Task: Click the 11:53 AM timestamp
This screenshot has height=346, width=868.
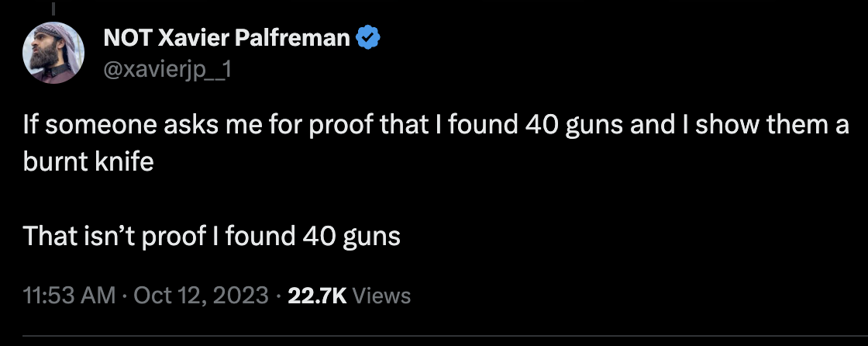Action: pos(69,296)
